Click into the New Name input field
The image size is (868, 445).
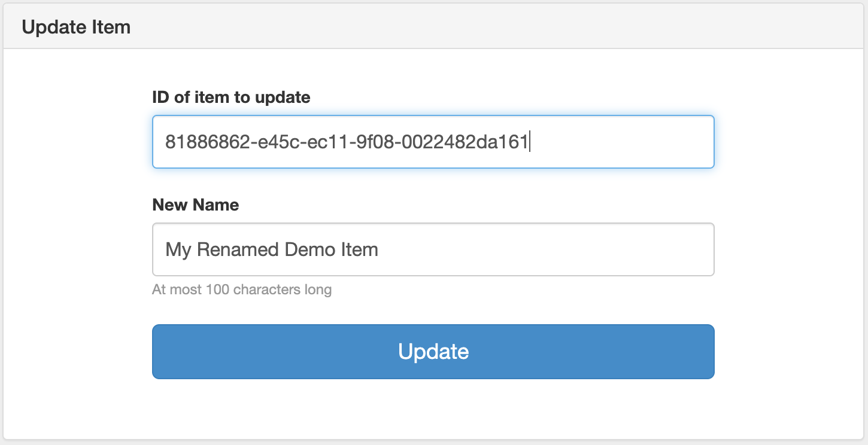(x=433, y=249)
